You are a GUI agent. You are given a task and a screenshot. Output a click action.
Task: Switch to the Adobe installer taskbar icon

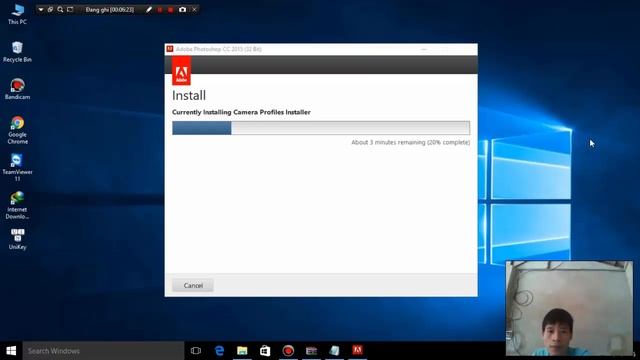click(x=357, y=351)
